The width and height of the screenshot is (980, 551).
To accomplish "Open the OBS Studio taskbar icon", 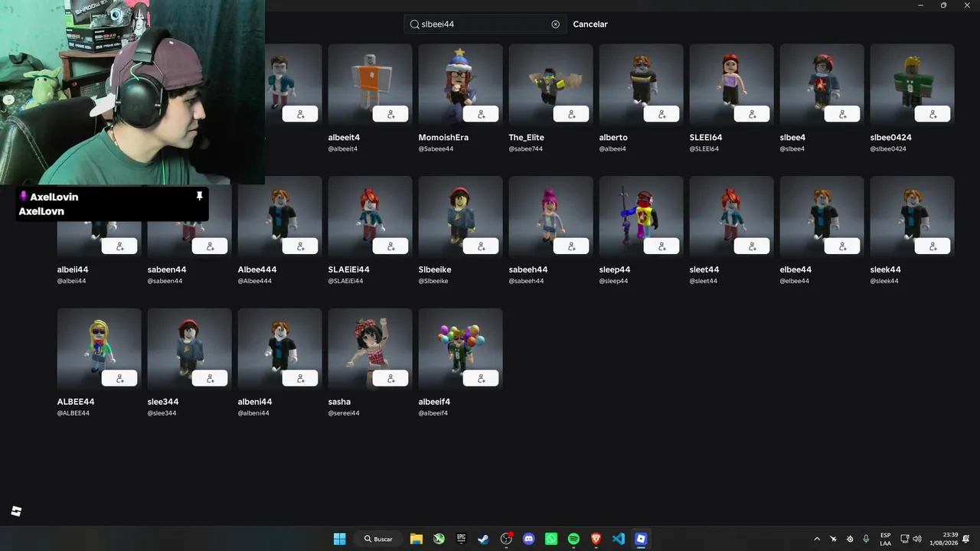I will tap(506, 539).
